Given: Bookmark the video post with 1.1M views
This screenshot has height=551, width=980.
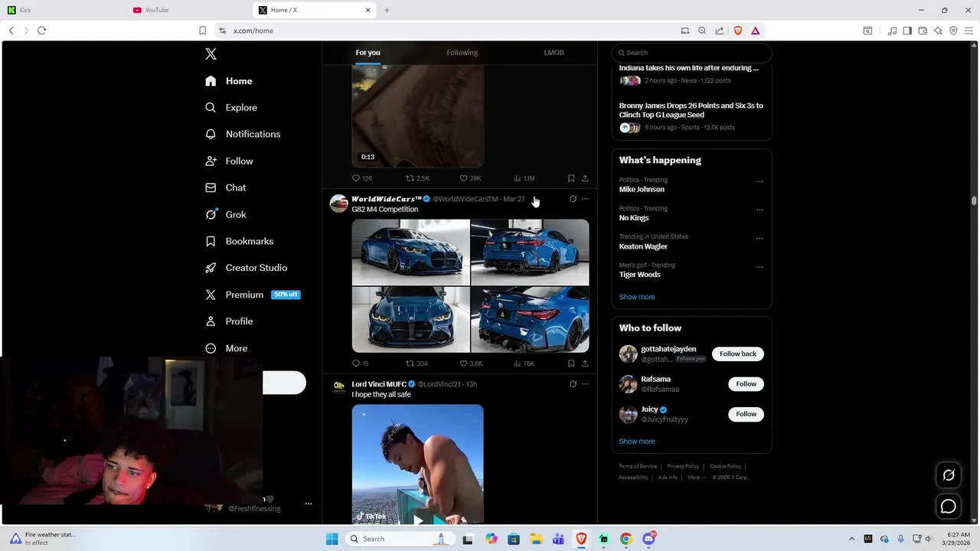Looking at the screenshot, I should (x=571, y=178).
